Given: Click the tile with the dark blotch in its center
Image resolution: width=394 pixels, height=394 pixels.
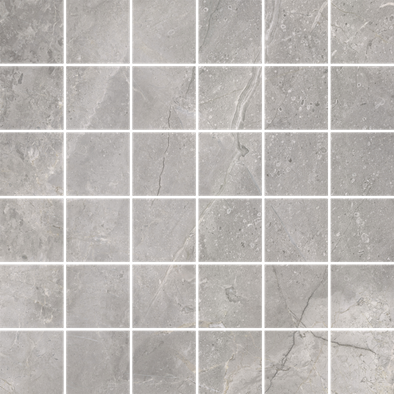Looking at the screenshot, I should point(230,296).
